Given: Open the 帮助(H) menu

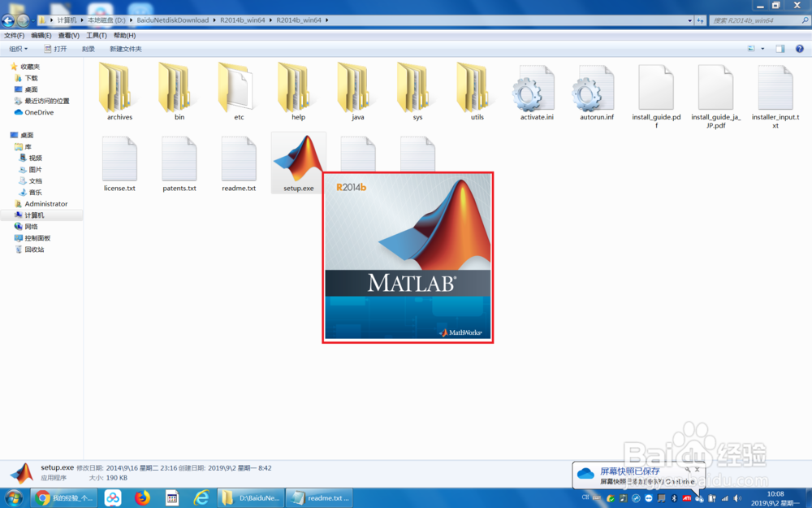Looking at the screenshot, I should pyautogui.click(x=124, y=35).
